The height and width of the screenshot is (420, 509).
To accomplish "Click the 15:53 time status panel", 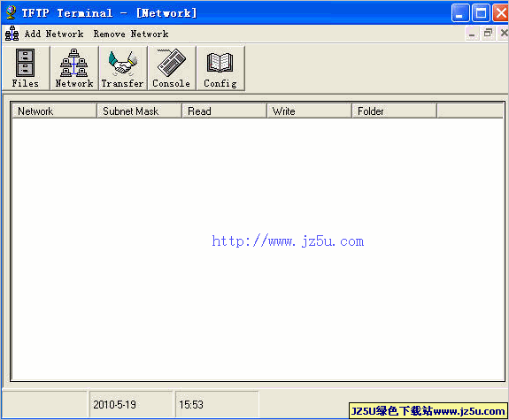I will [217, 404].
